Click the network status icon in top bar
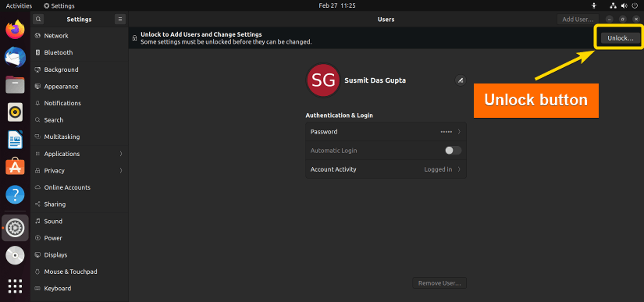Viewport: 644px width, 302px height. tap(614, 5)
